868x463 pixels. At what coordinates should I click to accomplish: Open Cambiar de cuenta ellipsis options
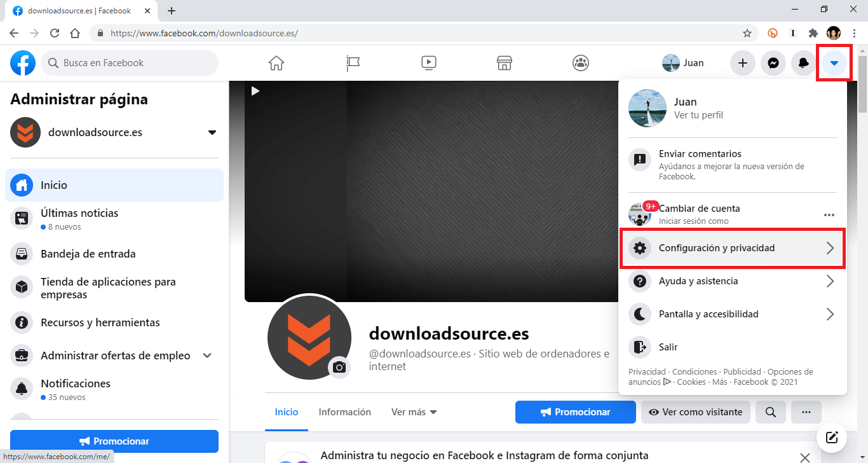[x=829, y=215]
